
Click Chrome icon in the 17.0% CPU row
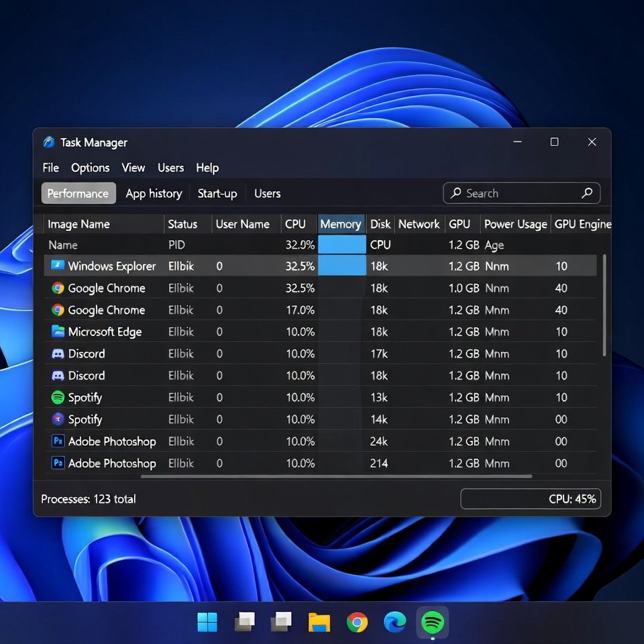58,310
